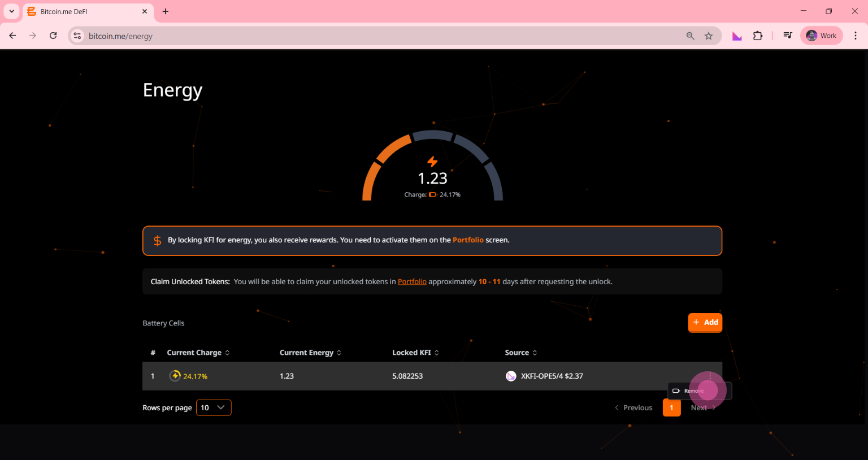The image size is (868, 460).
Task: Open the Rows per page dropdown
Action: [x=214, y=407]
